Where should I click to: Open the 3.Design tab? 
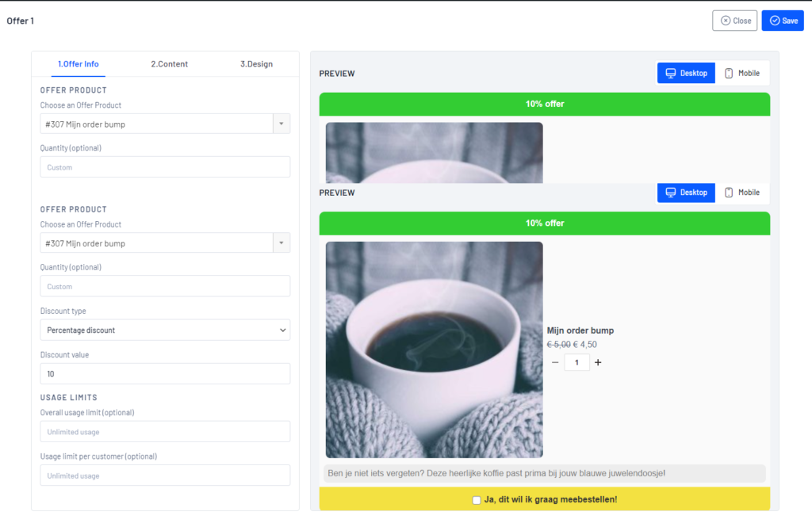tap(256, 63)
